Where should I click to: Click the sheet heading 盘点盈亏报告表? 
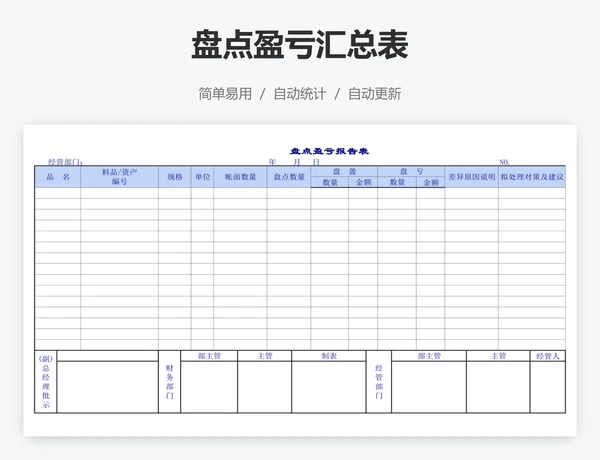tap(329, 151)
